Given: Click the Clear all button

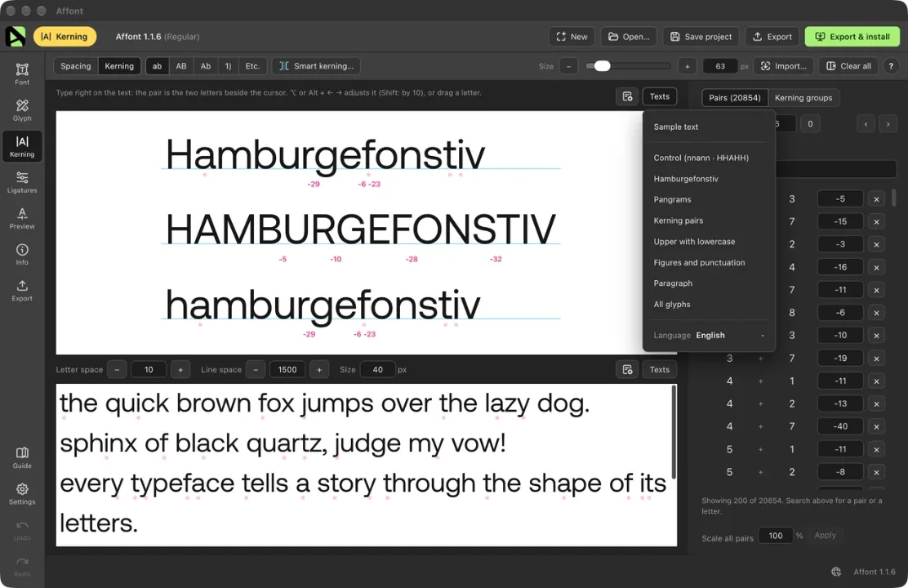Looking at the screenshot, I should pyautogui.click(x=848, y=66).
